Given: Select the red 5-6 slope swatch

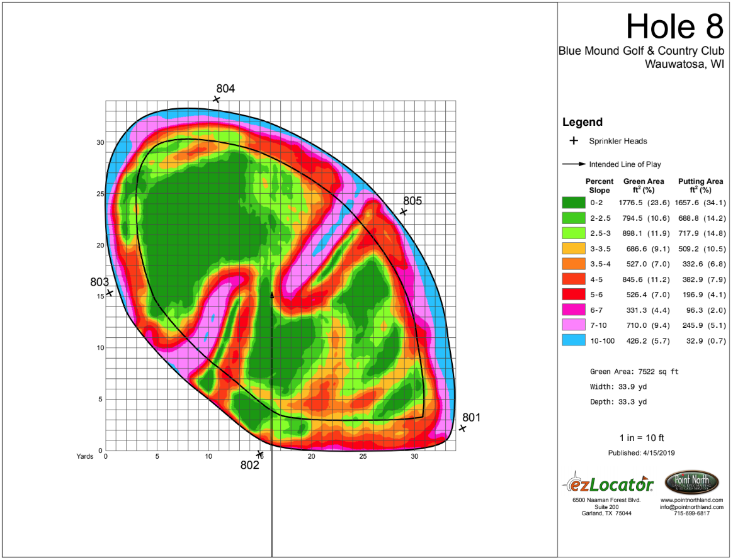Looking at the screenshot, I should (x=574, y=294).
